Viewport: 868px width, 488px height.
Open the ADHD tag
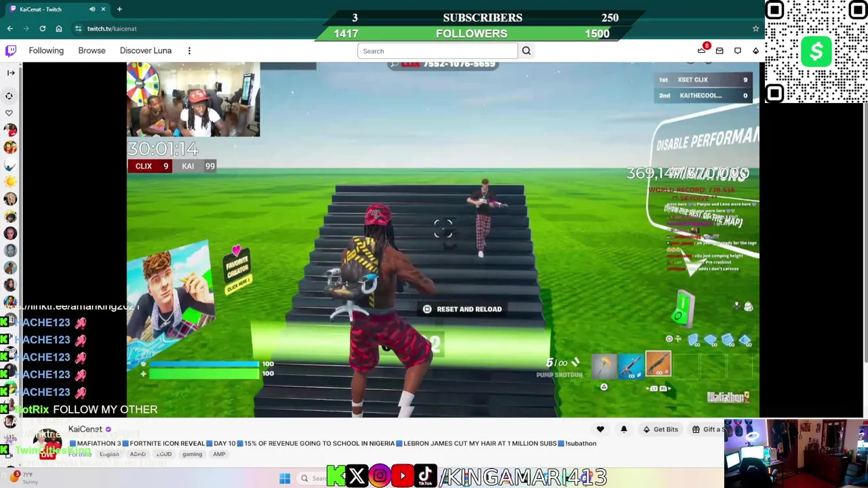138,454
